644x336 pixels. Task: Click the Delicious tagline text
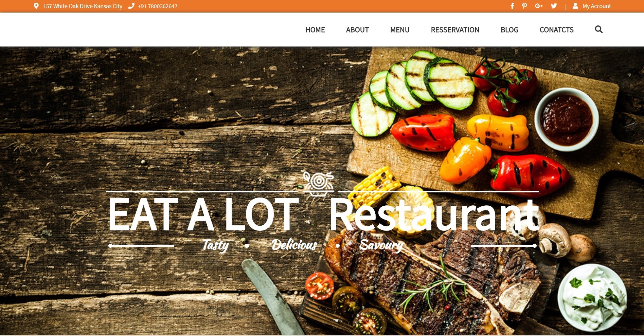click(x=294, y=245)
